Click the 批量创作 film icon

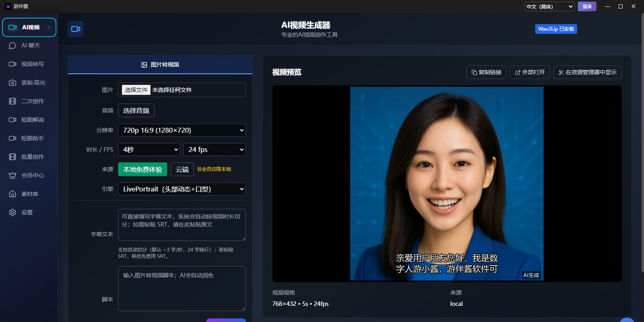click(12, 157)
